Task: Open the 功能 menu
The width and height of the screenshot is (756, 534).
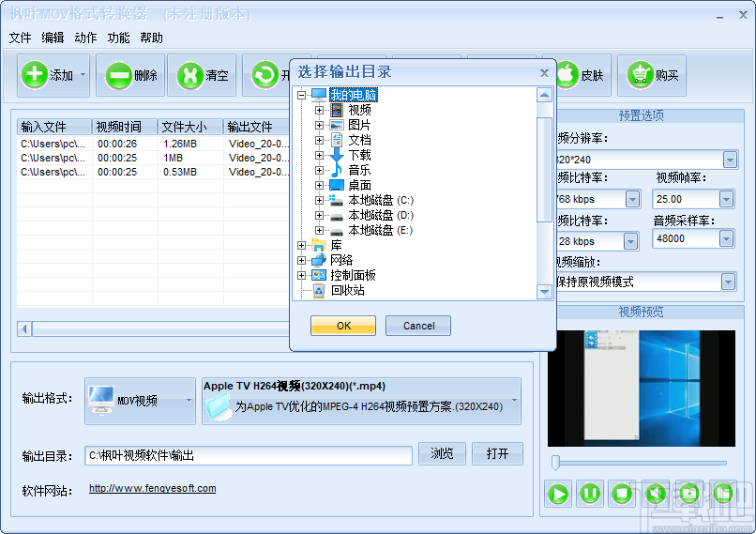Action: pos(118,38)
